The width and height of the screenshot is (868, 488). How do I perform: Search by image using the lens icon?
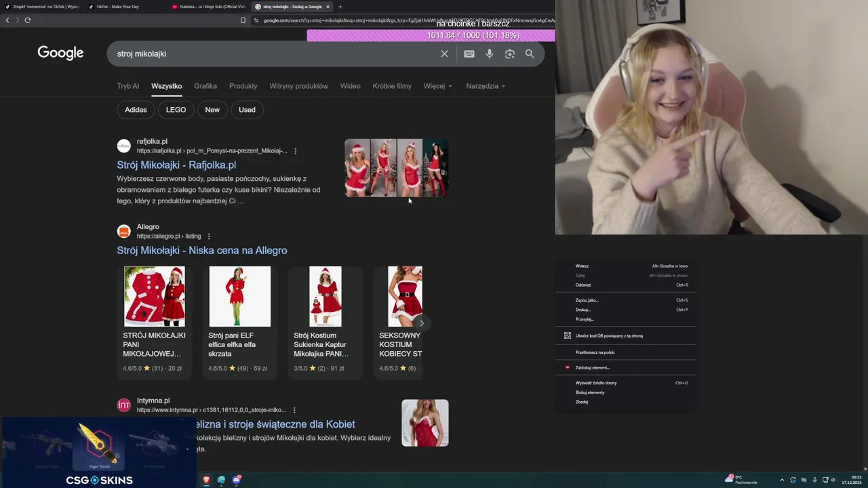click(x=510, y=54)
